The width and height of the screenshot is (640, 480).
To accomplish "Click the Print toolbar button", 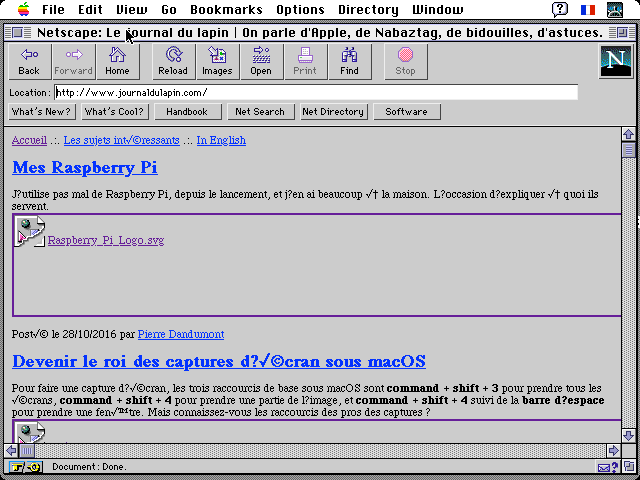I will (x=305, y=62).
